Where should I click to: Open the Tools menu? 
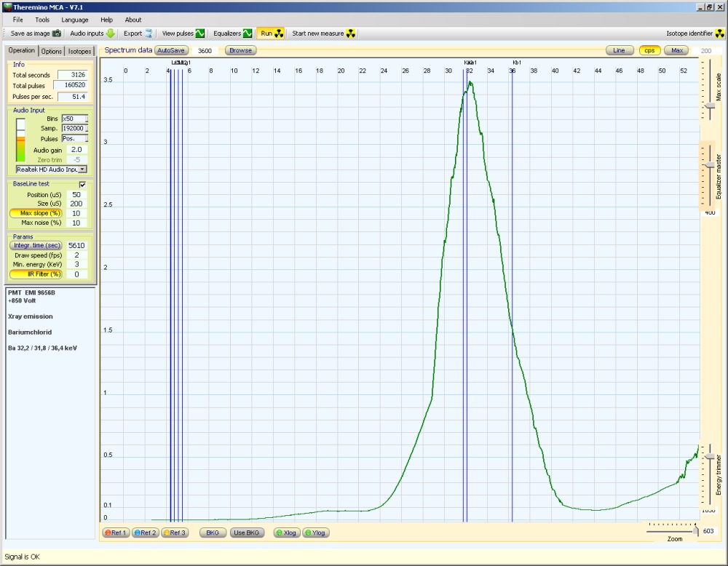42,20
